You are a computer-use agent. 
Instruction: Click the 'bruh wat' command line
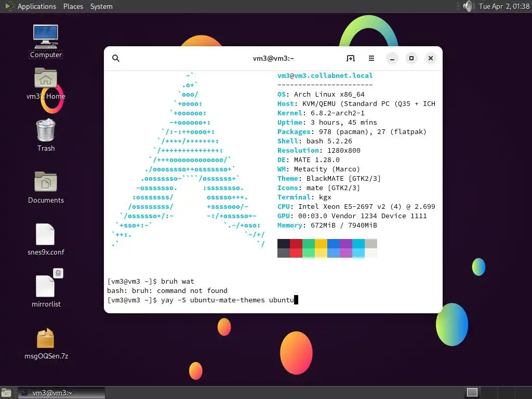(x=151, y=281)
